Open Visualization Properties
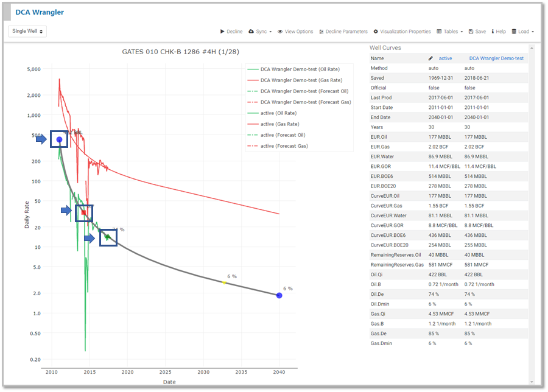This screenshot has width=548, height=392. 402,32
